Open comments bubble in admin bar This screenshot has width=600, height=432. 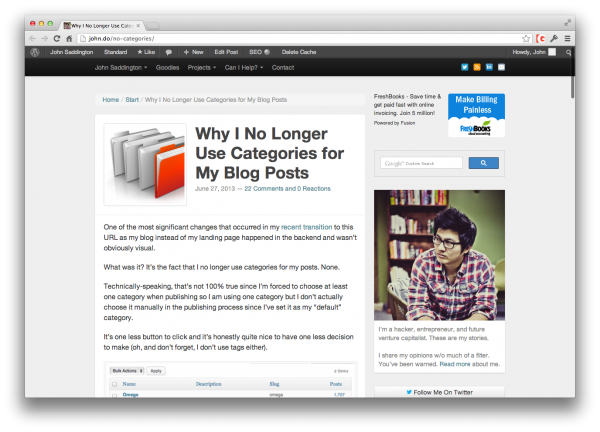click(169, 52)
